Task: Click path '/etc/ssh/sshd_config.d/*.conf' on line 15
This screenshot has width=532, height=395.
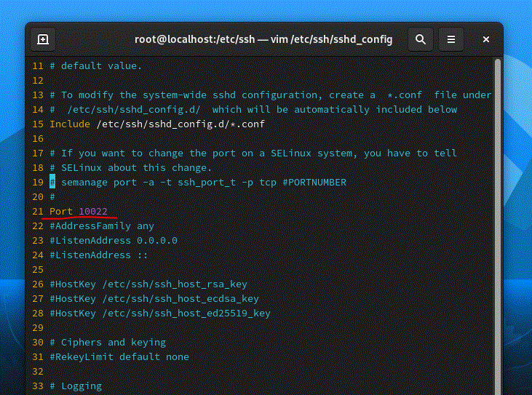Action: pos(180,124)
